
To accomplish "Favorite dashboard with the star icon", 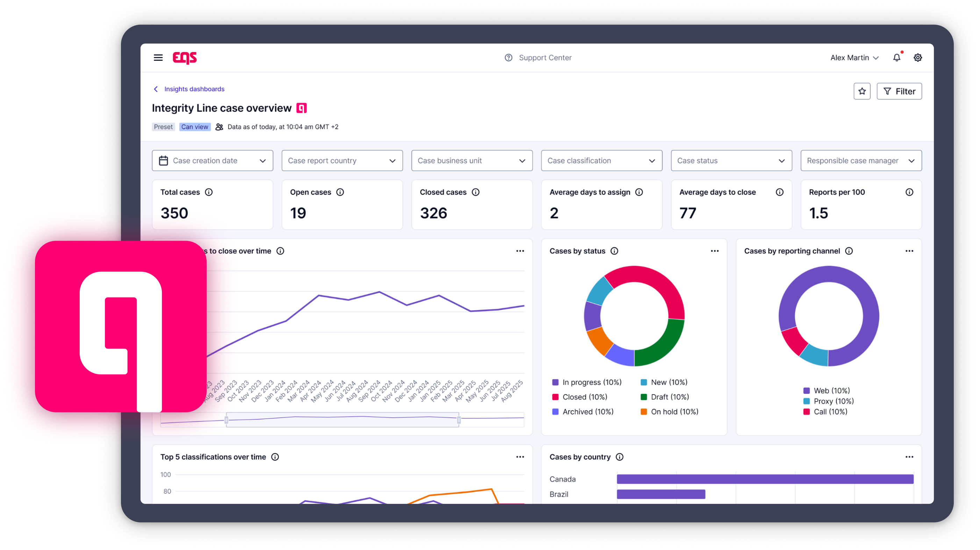I will (862, 91).
